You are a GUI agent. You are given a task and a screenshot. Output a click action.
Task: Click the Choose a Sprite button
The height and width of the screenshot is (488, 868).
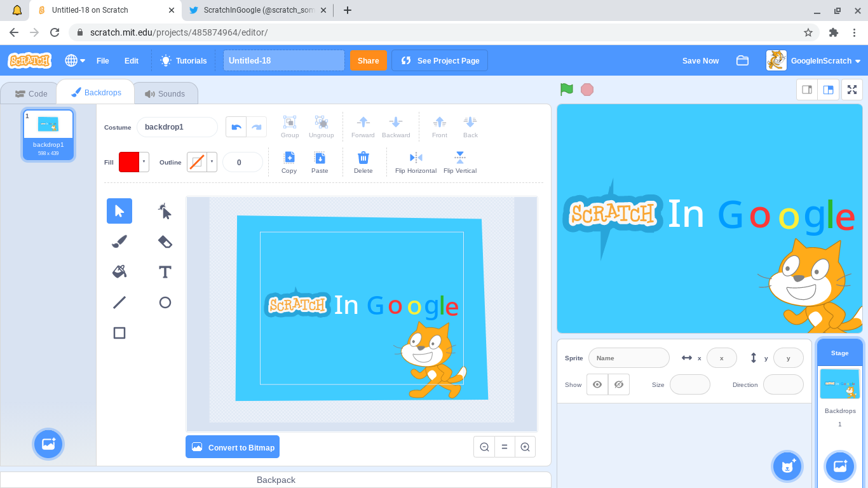tap(788, 466)
